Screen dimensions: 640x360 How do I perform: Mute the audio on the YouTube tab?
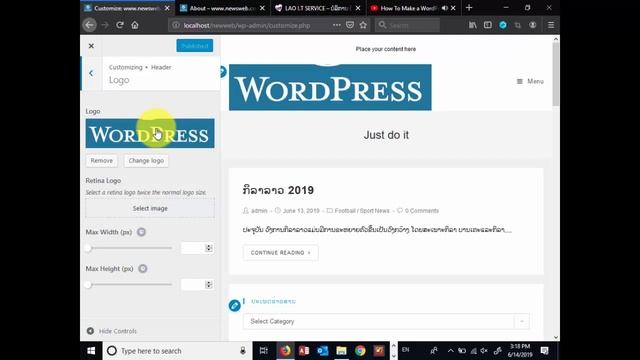444,8
